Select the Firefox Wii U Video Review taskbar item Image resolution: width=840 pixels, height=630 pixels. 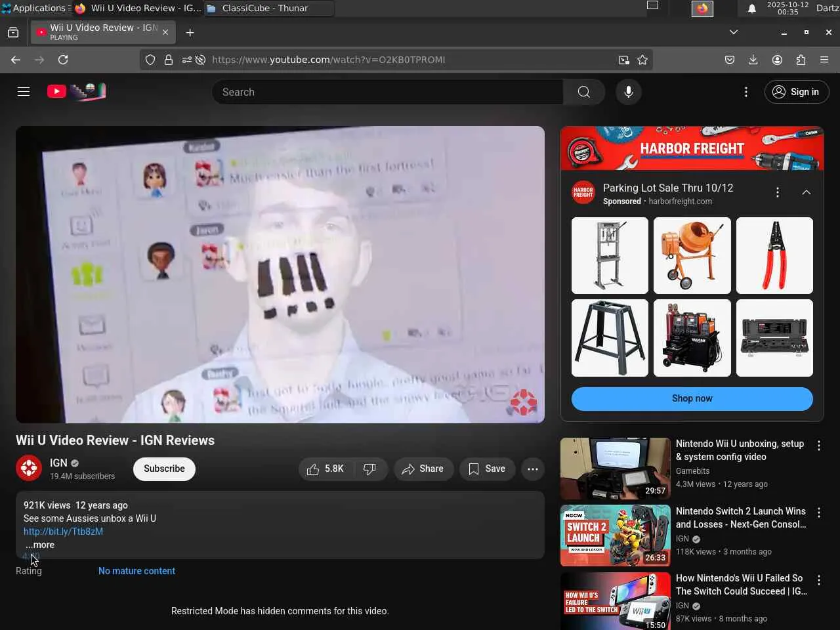(138, 8)
